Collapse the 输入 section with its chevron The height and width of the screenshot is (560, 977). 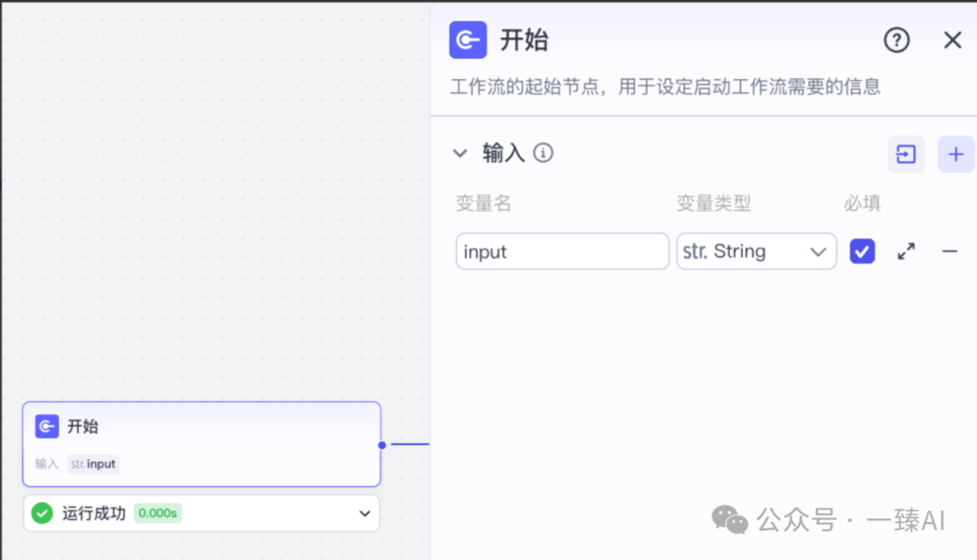(x=460, y=154)
